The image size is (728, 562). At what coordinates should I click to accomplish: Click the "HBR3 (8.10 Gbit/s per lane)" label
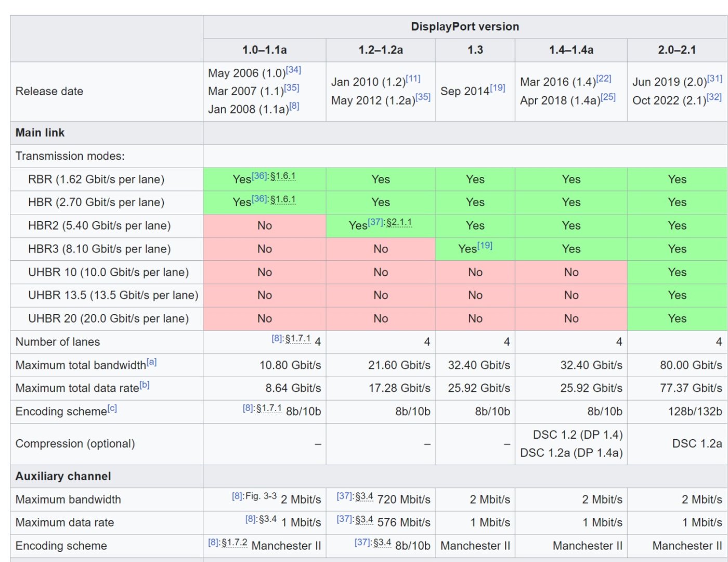[x=99, y=249]
